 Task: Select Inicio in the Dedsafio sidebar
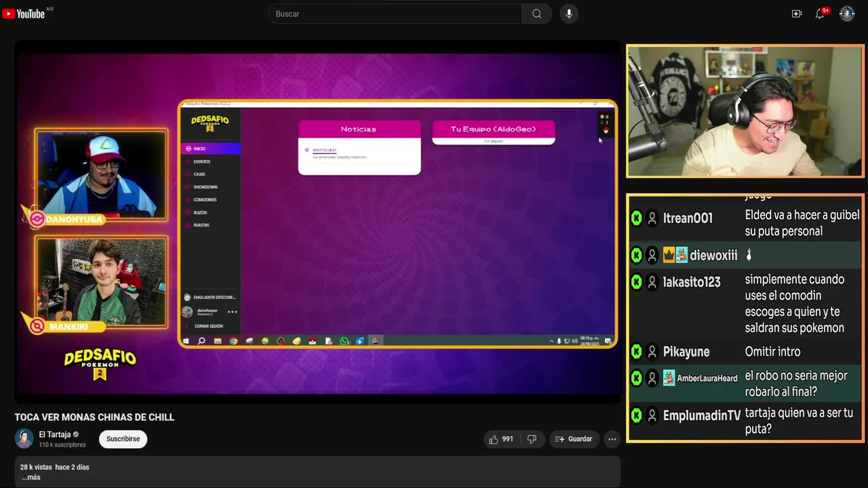[x=211, y=148]
